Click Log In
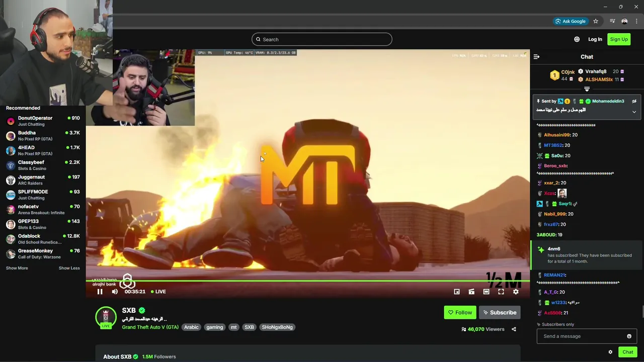The height and width of the screenshot is (362, 644). coord(595,39)
